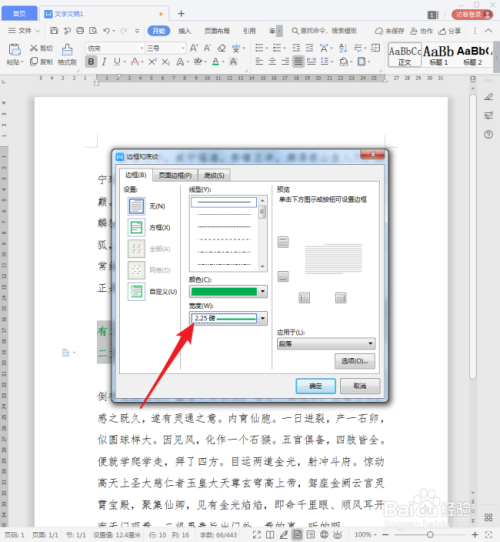The image size is (500, 542).
Task: Click the Copy (复制) icon
Action: [34, 62]
